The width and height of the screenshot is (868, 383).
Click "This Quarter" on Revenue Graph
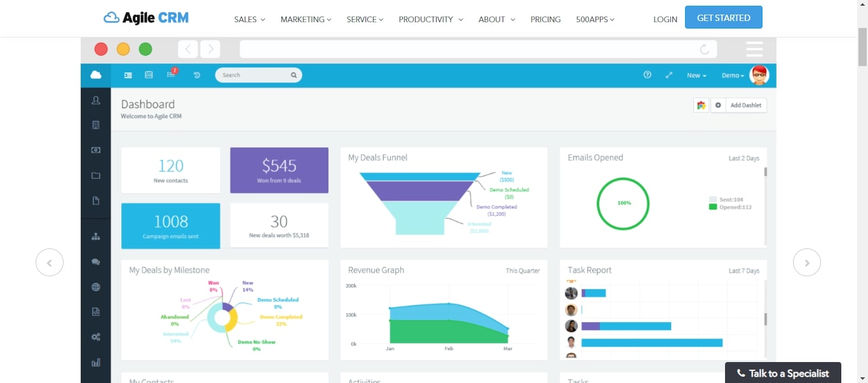(523, 271)
